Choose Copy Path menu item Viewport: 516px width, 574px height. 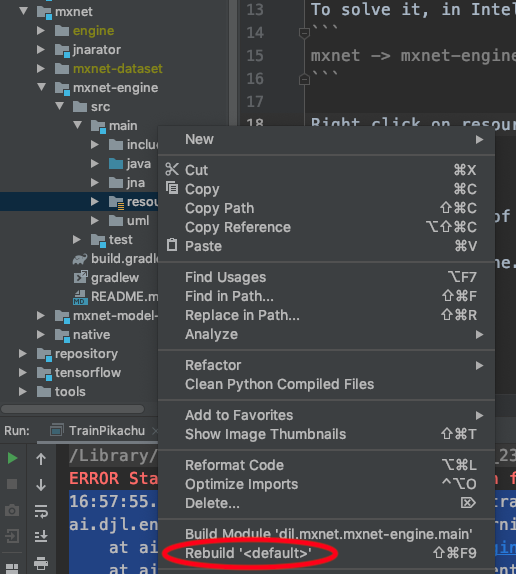[326, 208]
